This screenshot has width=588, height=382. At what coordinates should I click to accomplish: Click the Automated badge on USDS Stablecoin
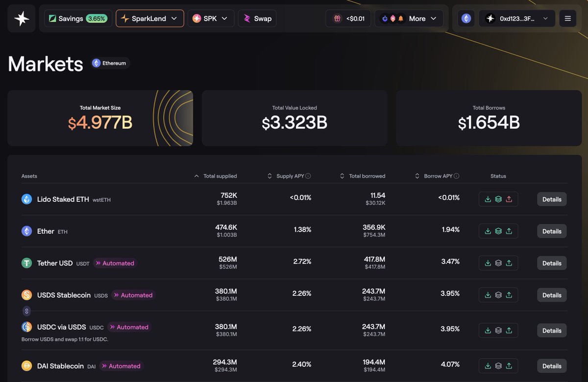click(133, 295)
